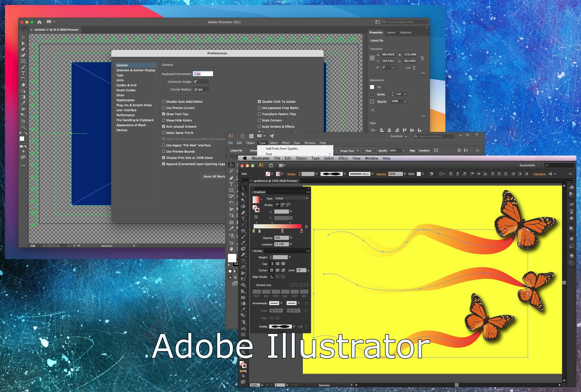Open the stroke Profile dropdown in Stroke panel
This screenshot has height=392, width=581.
pos(294,326)
